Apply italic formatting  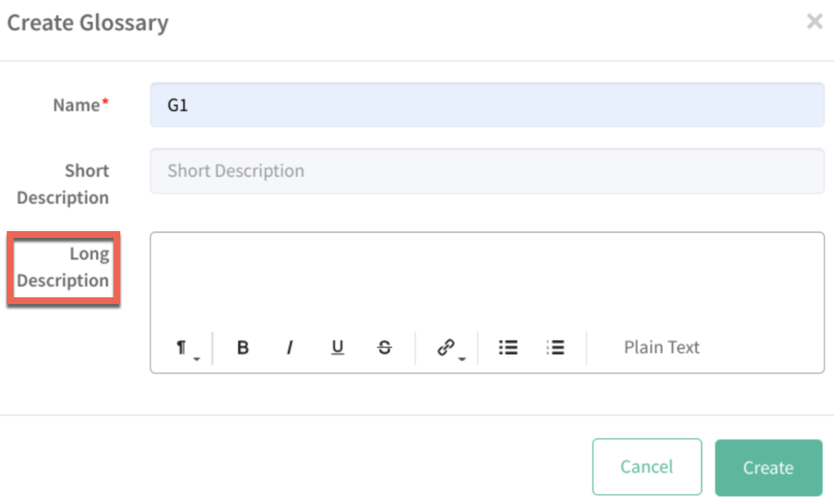(x=290, y=348)
